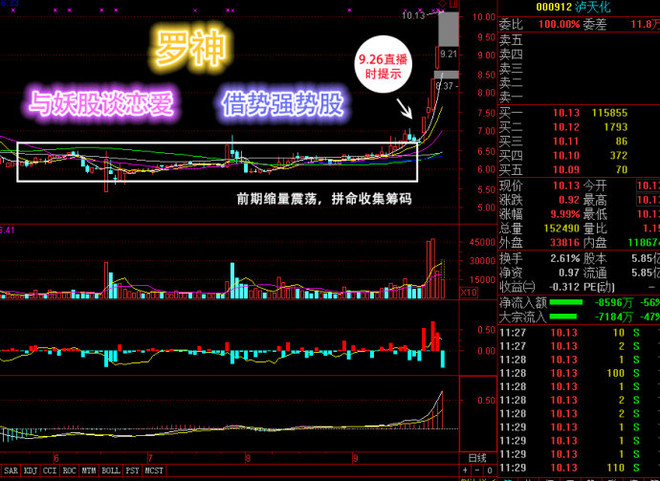This screenshot has height=481, width=660.
Task: Switch to the CCI indicator tab
Action: click(50, 470)
